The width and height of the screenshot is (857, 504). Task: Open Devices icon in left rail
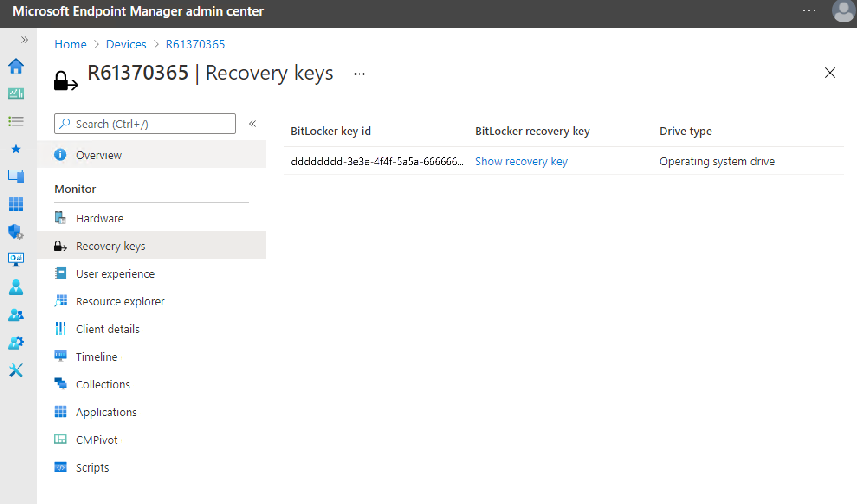pos(16,177)
